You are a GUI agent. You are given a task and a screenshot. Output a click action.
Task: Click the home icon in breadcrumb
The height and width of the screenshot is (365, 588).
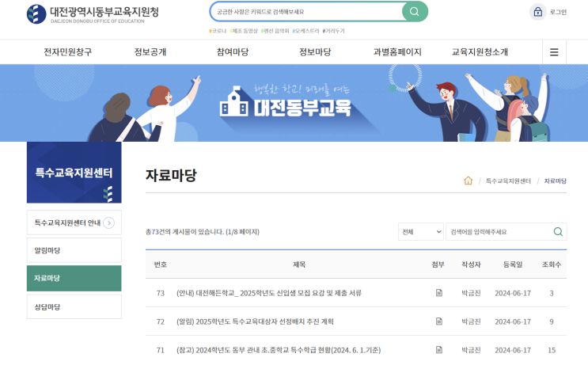(x=468, y=181)
